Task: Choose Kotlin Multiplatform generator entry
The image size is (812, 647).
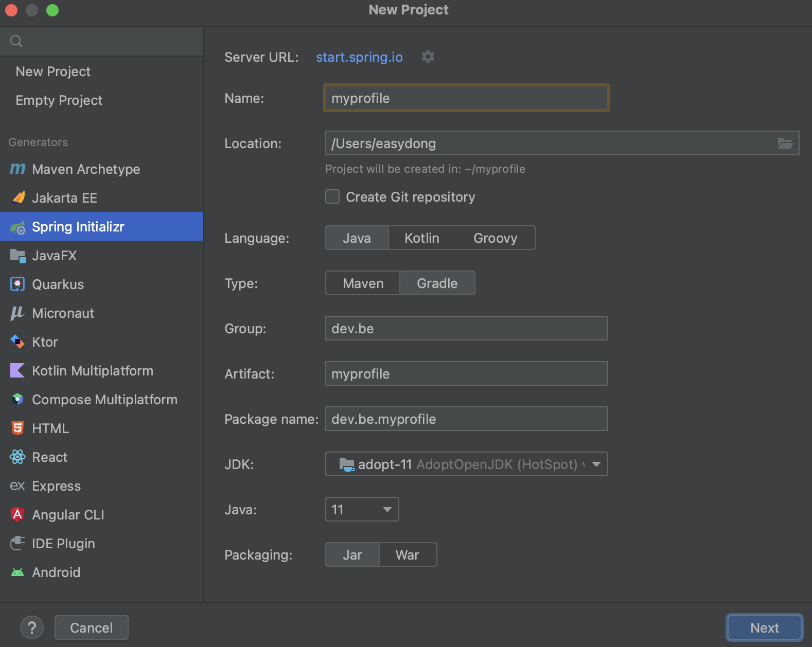Action: 101,371
